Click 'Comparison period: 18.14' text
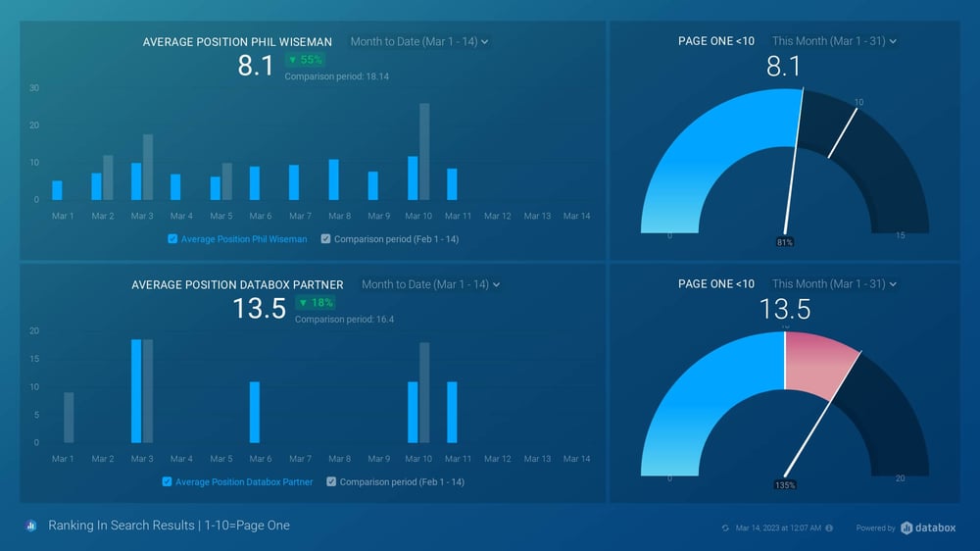Viewport: 980px width, 551px height. (x=336, y=76)
